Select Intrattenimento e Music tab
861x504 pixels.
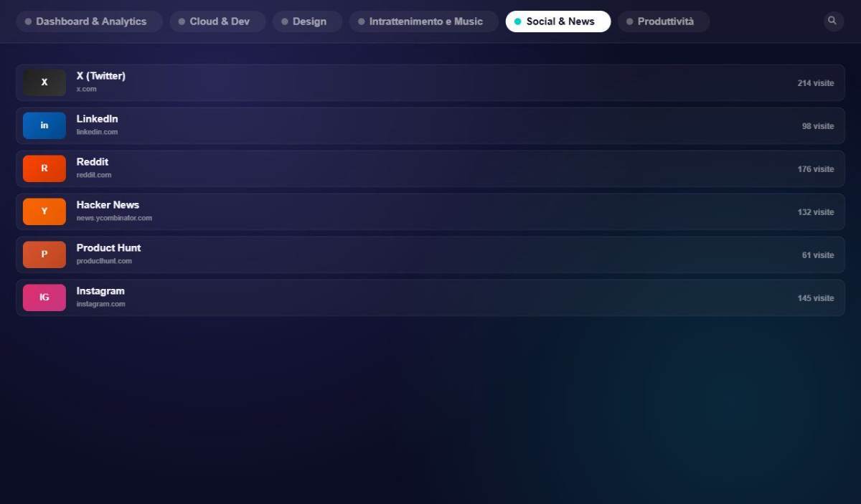pos(423,22)
